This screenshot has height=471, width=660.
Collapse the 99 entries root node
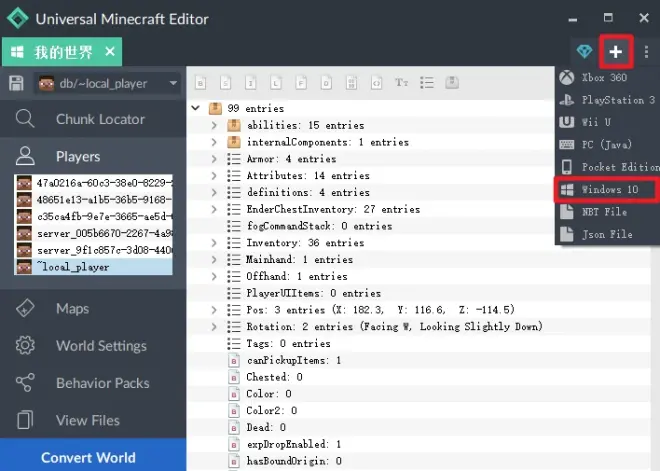pyautogui.click(x=195, y=108)
